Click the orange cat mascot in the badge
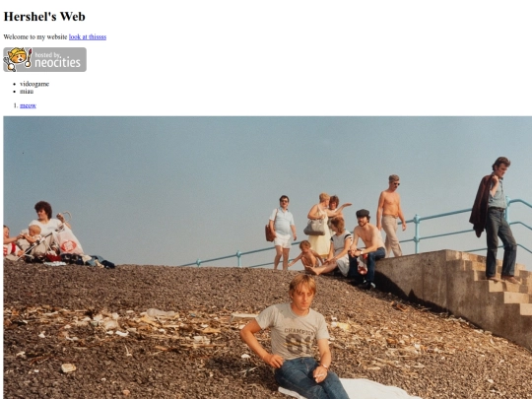This screenshot has width=532, height=399. click(18, 58)
